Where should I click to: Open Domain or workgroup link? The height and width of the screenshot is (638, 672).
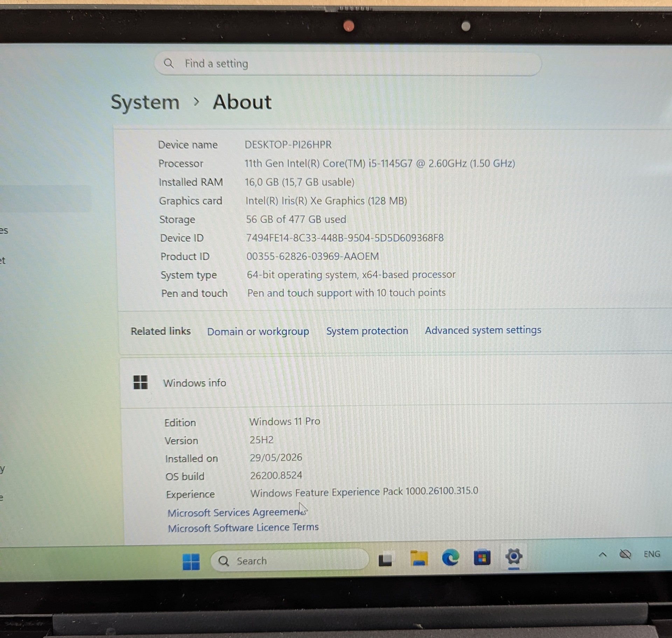coord(258,331)
